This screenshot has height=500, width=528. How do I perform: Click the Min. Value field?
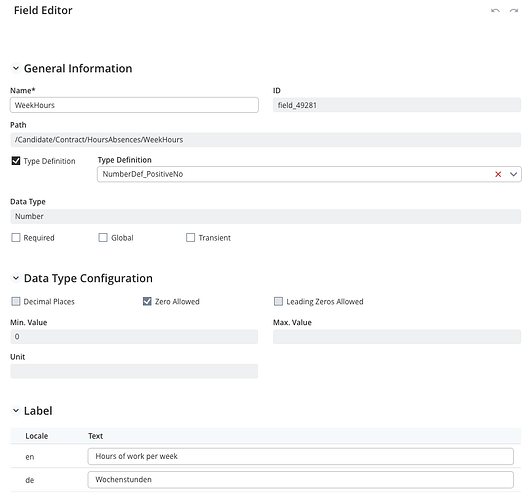click(134, 337)
